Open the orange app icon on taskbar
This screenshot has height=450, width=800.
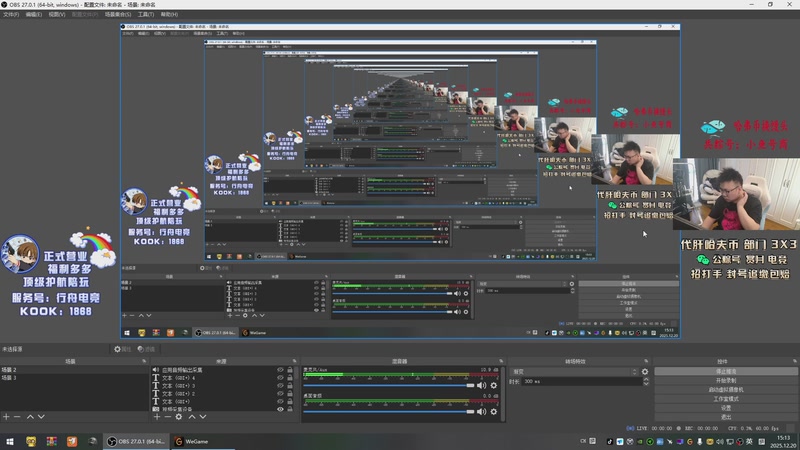tap(72, 441)
